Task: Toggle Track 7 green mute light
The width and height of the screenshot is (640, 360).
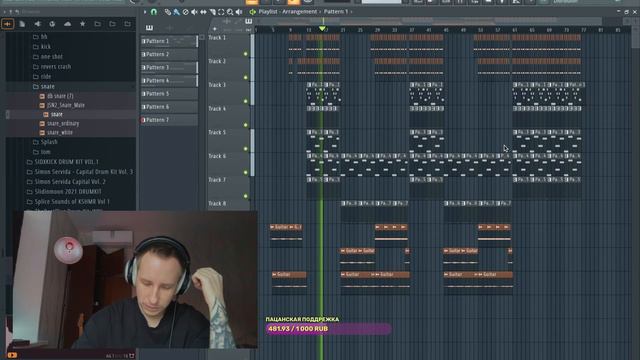Action: (x=246, y=196)
